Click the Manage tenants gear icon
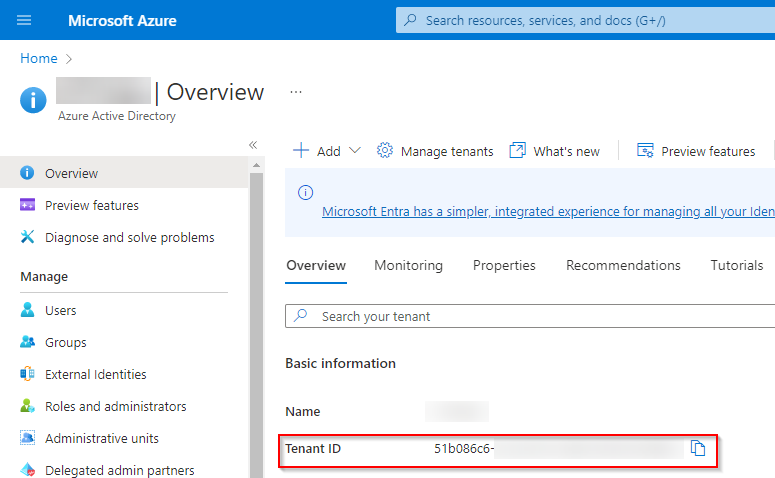The image size is (775, 478). [385, 150]
